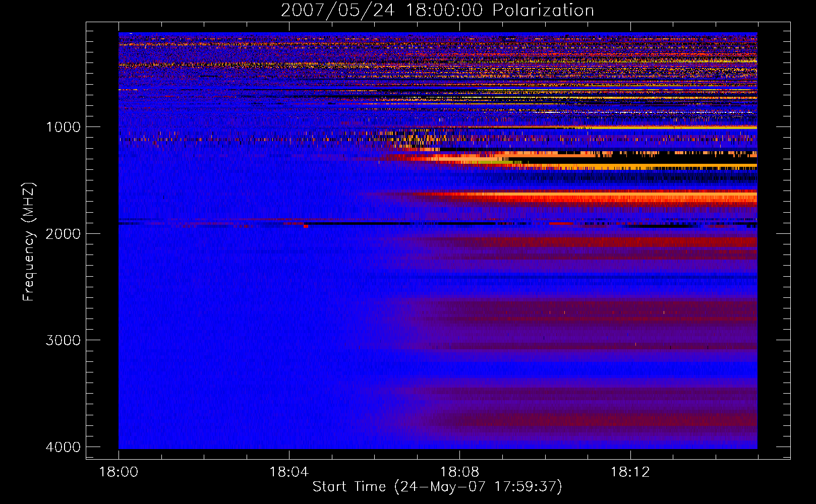The image size is (816, 504).
Task: Click the '1000' frequency tick label
Action: click(63, 127)
